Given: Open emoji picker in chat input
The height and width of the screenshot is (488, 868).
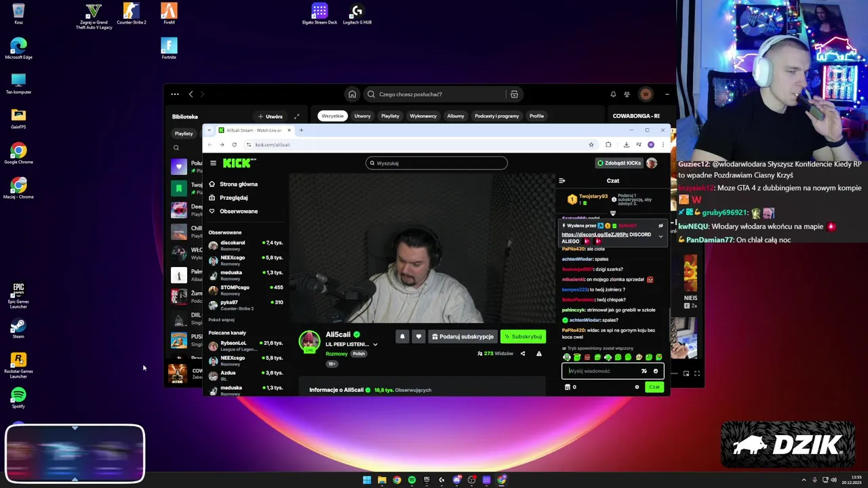Looking at the screenshot, I should (x=656, y=371).
